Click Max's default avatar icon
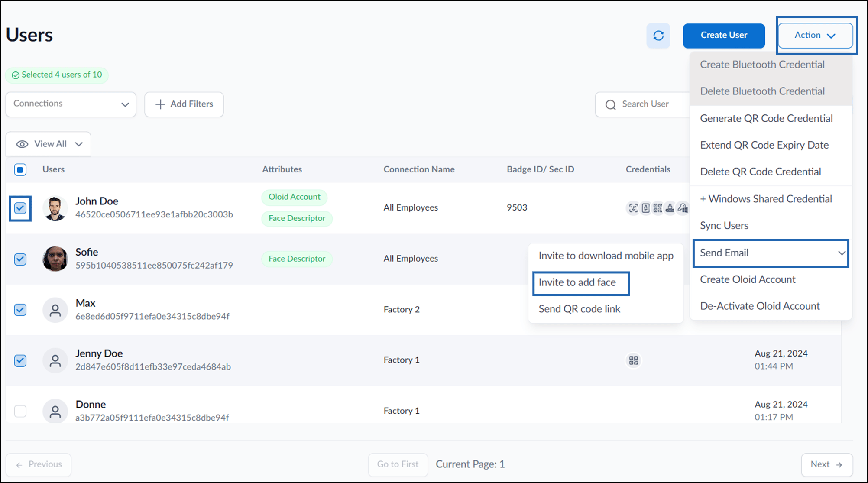 pyautogui.click(x=55, y=310)
